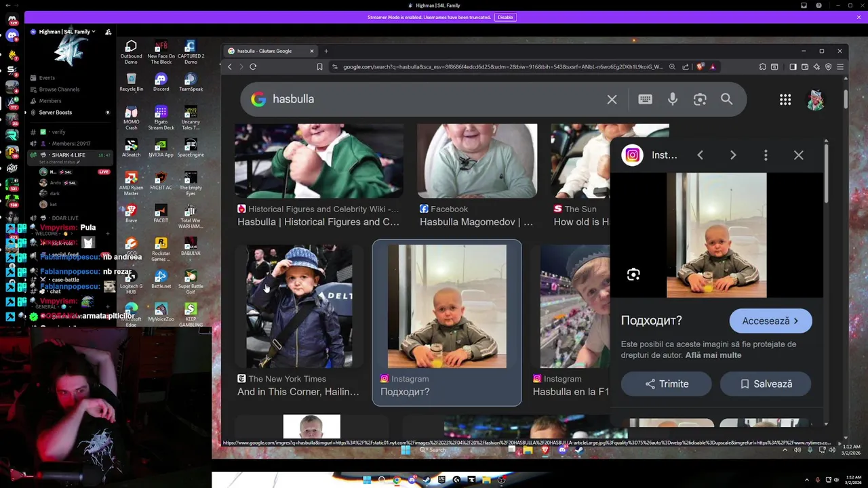868x488 pixels.
Task: Open the Rockstar Games launcher shortcut
Action: 161,249
